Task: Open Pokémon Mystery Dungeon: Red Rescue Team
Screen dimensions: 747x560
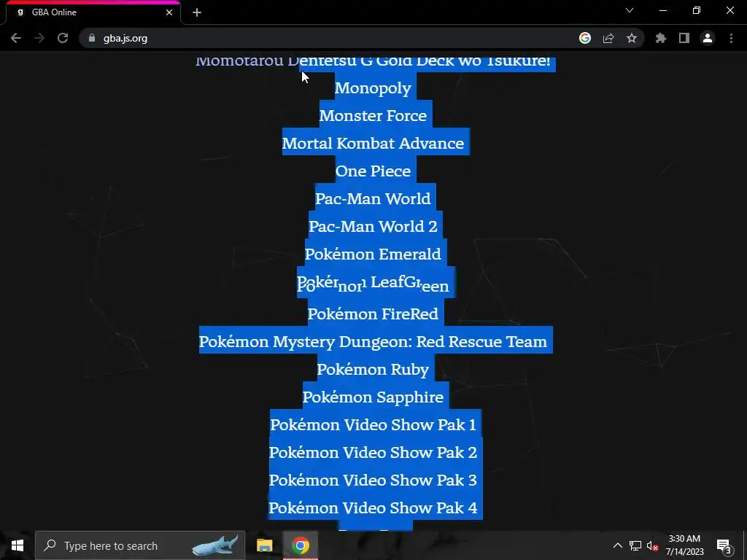Action: 373,342
